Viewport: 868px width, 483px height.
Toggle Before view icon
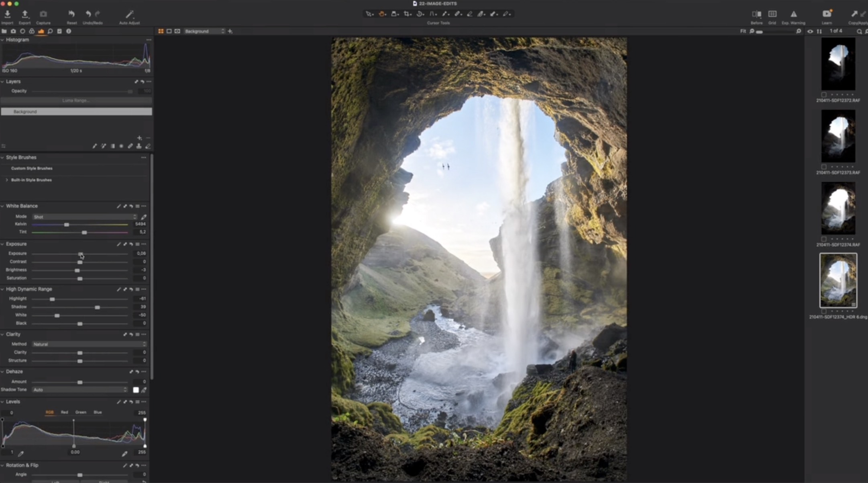(x=756, y=14)
